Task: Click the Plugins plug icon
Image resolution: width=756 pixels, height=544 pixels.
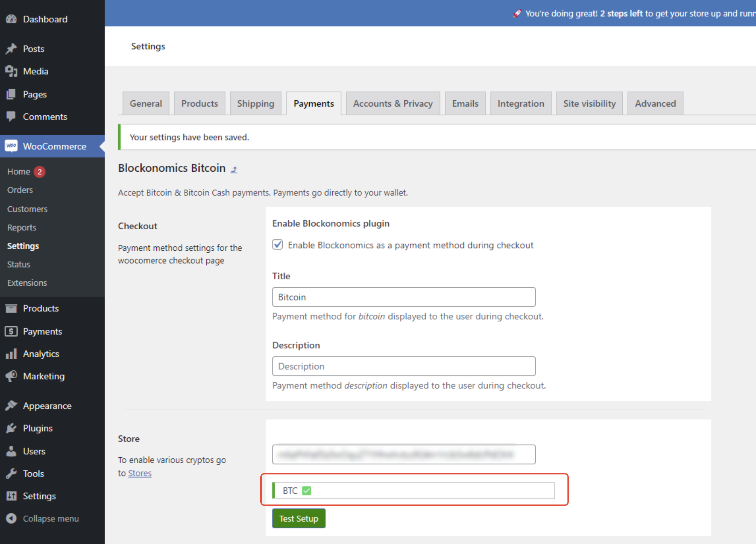Action: click(x=11, y=428)
